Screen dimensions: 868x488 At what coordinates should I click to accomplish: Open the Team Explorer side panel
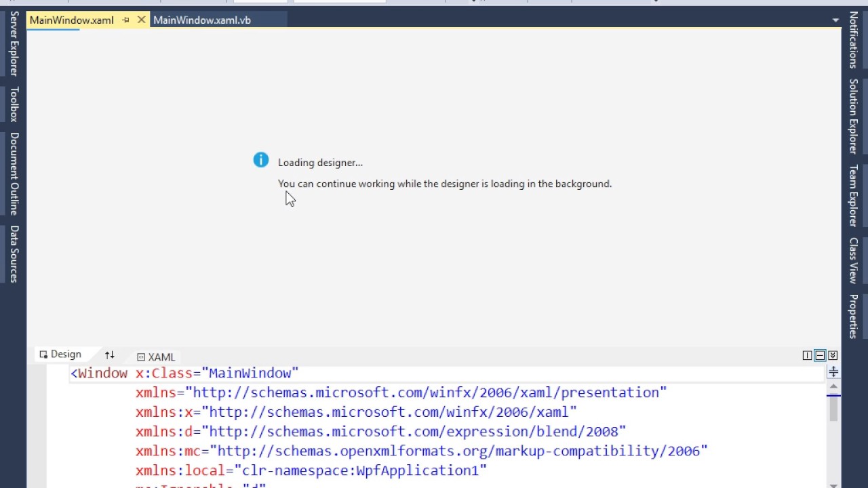854,195
